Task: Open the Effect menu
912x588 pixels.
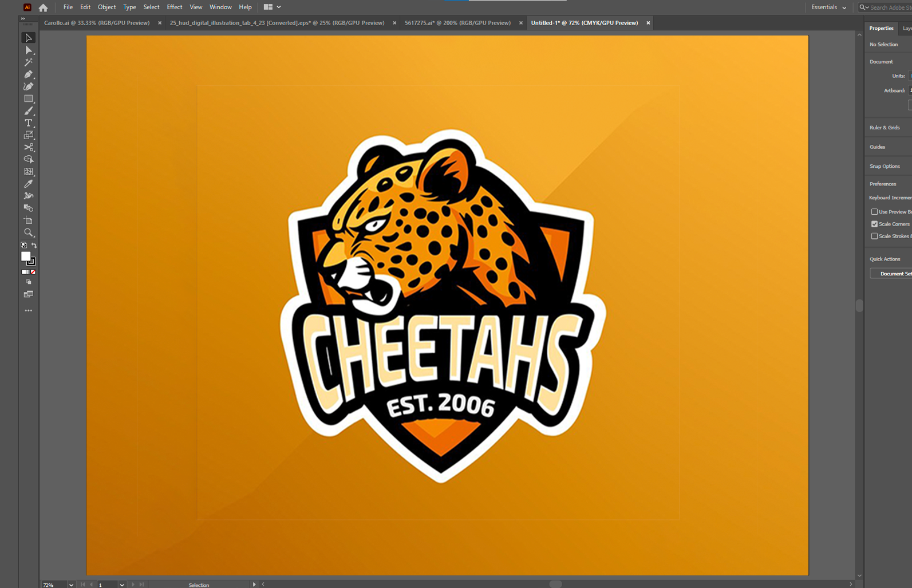Action: 175,7
